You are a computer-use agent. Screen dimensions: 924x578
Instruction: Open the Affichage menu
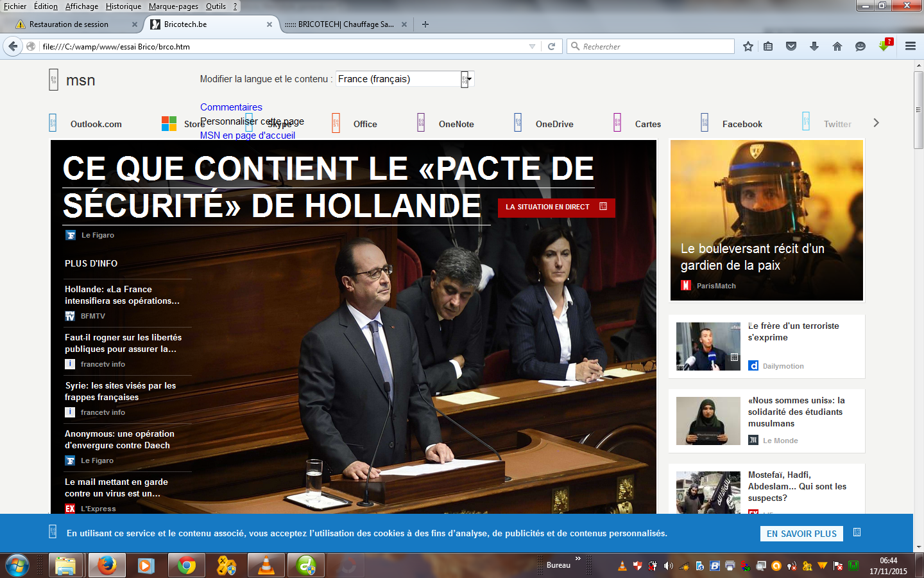(81, 6)
